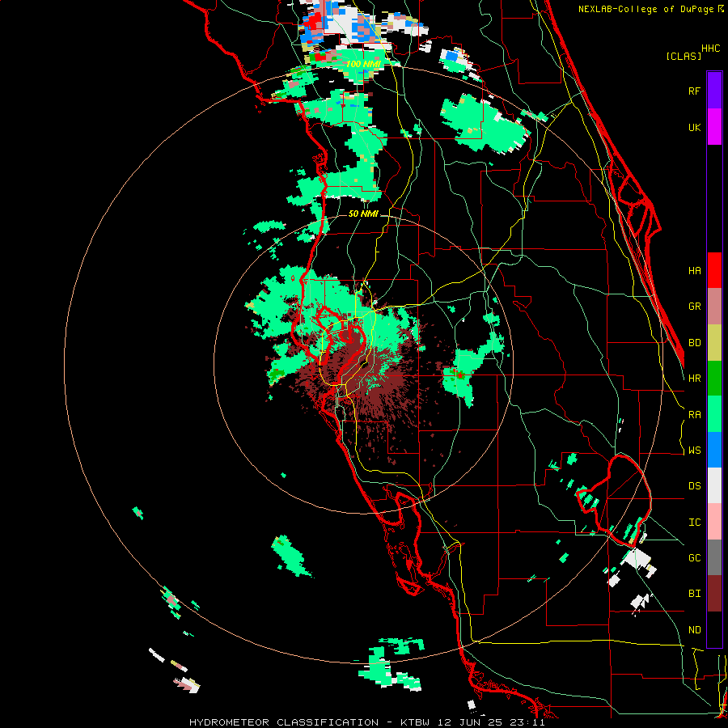The image size is (728, 728).
Task: Click the GC legend label
Action: 694,558
